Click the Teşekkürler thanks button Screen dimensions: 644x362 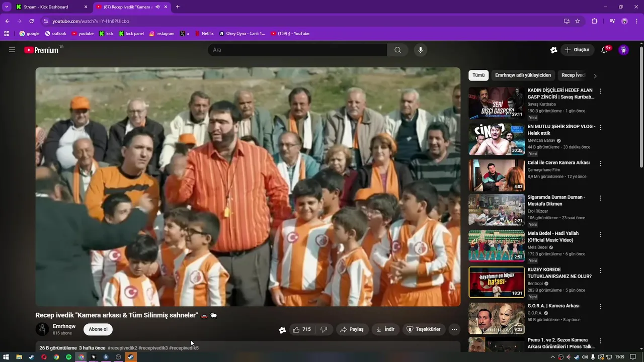pos(424,329)
